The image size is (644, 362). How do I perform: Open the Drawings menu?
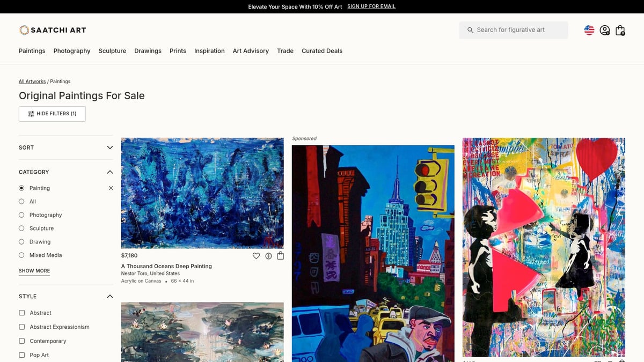(x=148, y=51)
